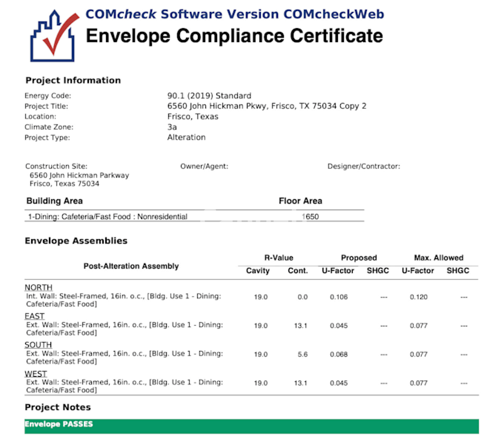Click the SOUTH assembly heading
The height and width of the screenshot is (439, 504).
pyautogui.click(x=38, y=345)
